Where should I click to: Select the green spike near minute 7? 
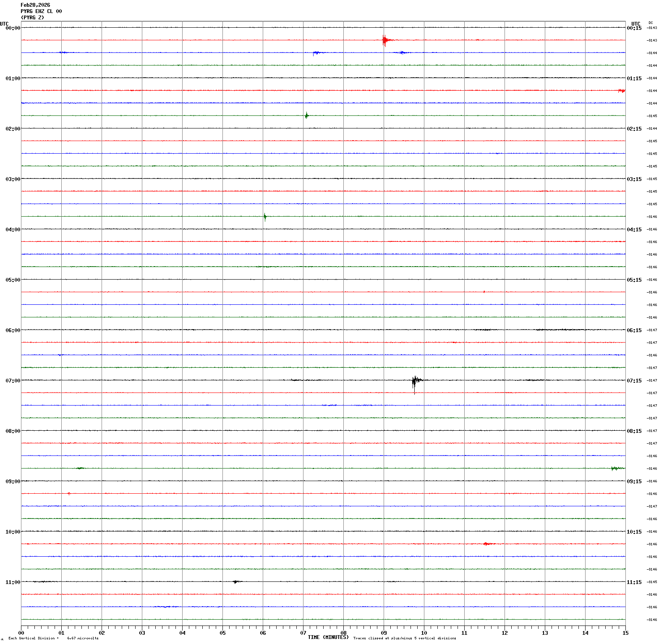306,115
